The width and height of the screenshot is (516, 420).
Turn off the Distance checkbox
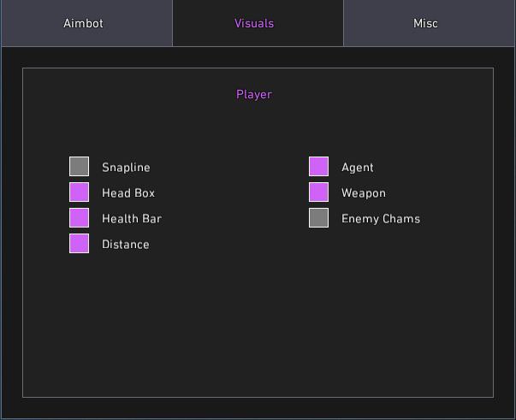tap(79, 244)
